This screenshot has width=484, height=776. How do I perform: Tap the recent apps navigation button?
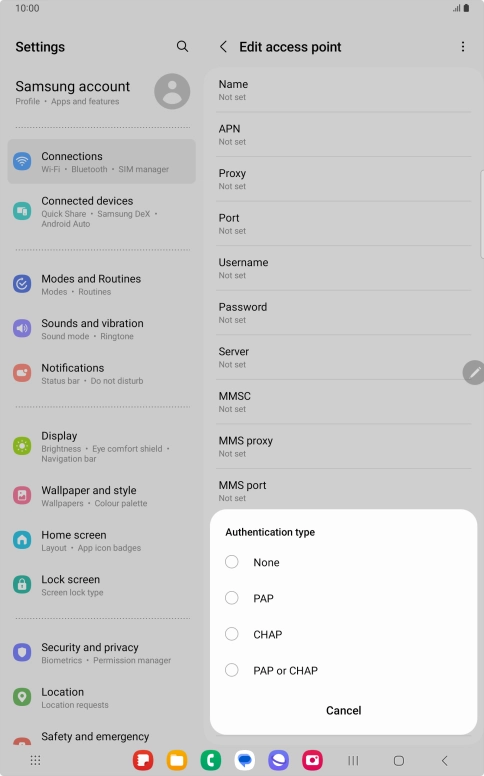(x=353, y=760)
